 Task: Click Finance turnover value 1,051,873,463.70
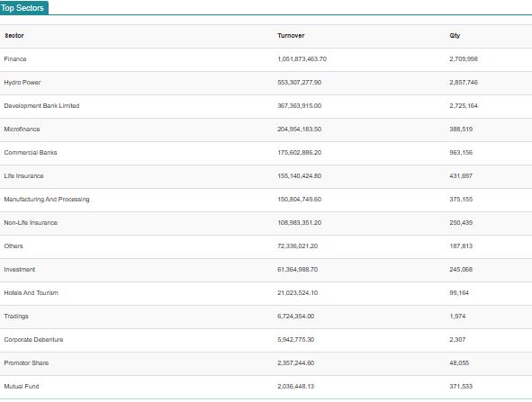302,59
